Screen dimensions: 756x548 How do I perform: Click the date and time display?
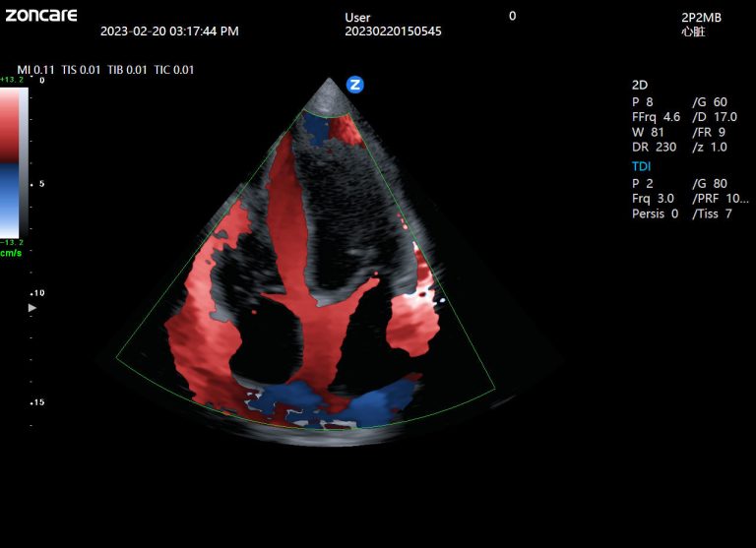click(169, 31)
